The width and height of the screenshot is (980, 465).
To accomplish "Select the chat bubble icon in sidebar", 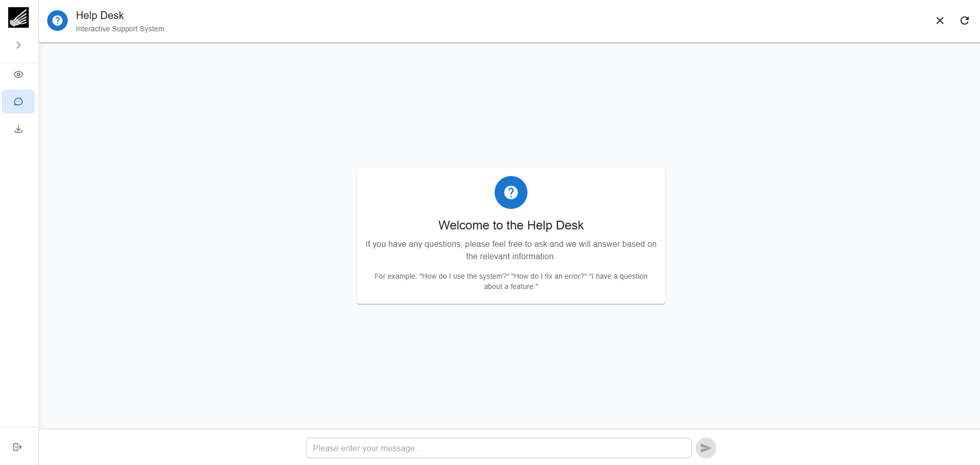I will pos(18,102).
